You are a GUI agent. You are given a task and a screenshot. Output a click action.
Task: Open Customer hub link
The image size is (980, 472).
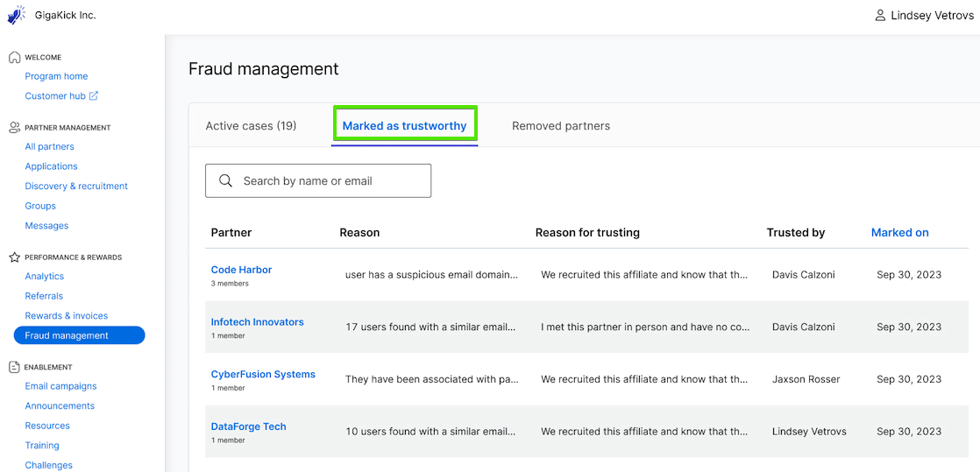(55, 96)
